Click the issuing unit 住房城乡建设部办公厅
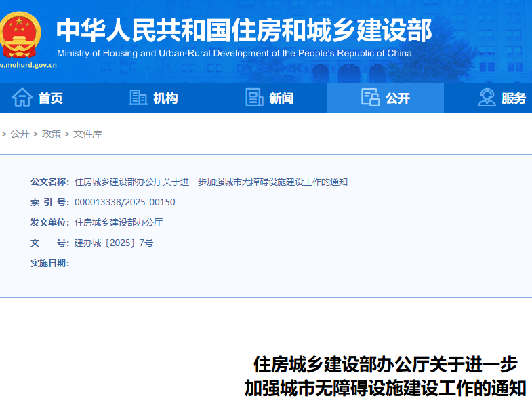 (119, 223)
